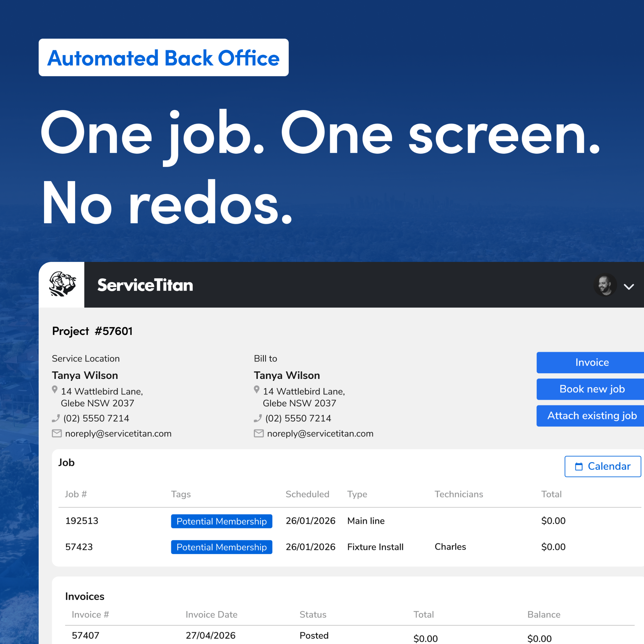Click the Service Location phone icon
This screenshot has width=644, height=644.
[56, 418]
